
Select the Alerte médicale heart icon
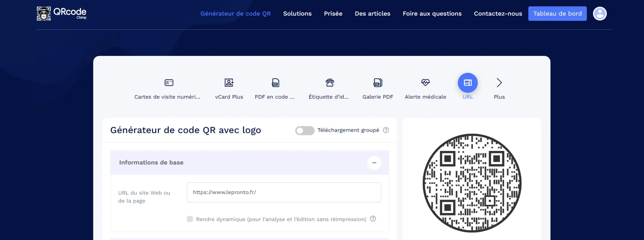[425, 83]
